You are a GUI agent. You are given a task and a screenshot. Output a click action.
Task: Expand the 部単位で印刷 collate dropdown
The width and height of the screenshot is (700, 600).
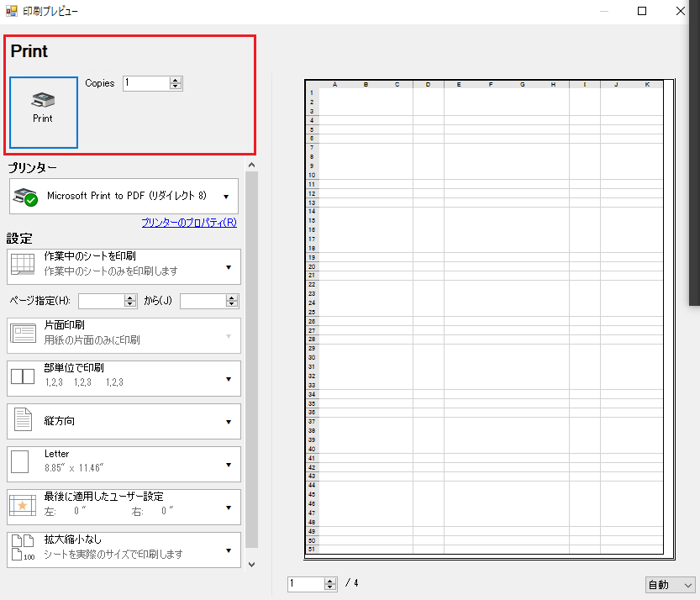pyautogui.click(x=124, y=378)
